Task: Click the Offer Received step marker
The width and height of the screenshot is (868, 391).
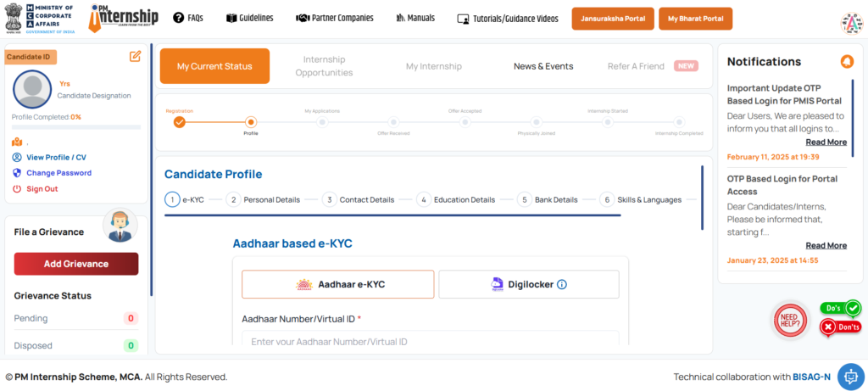Action: [393, 122]
